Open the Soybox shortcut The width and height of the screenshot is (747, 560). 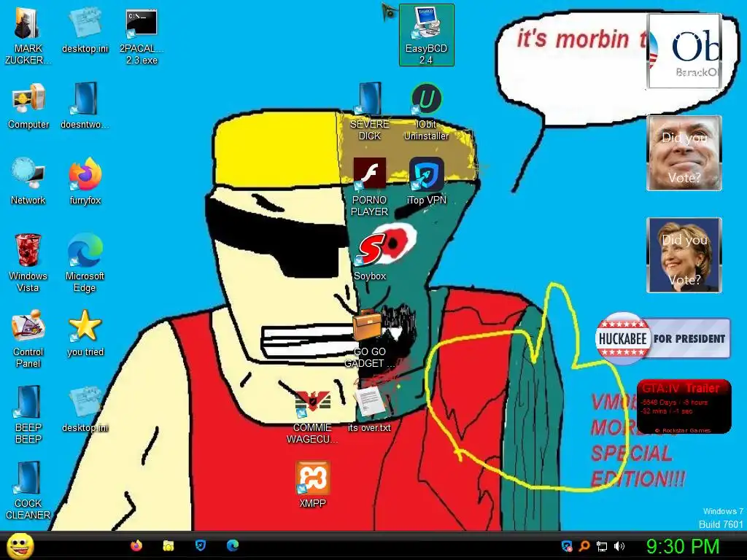(x=370, y=257)
